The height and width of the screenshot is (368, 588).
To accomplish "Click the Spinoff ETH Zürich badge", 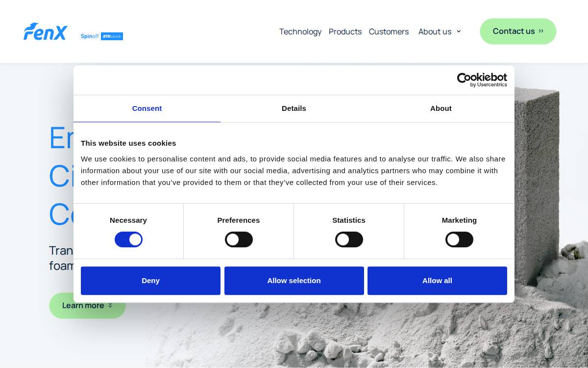I will click(102, 36).
